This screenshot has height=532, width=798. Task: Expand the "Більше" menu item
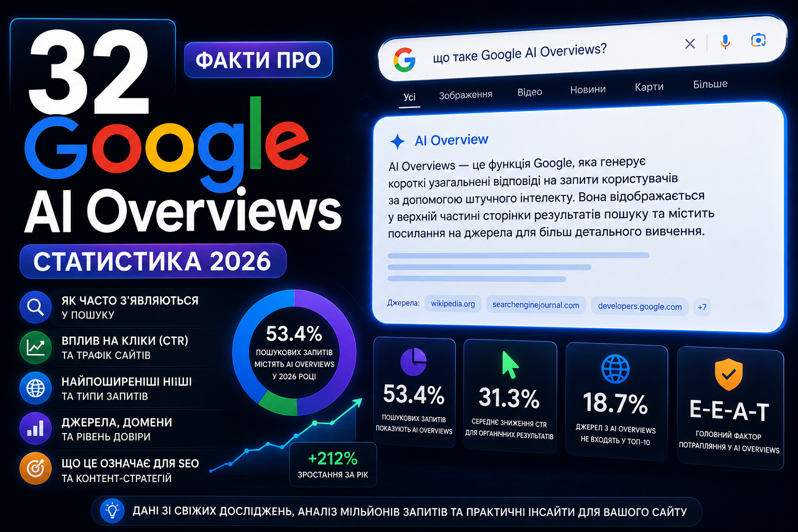tap(710, 84)
